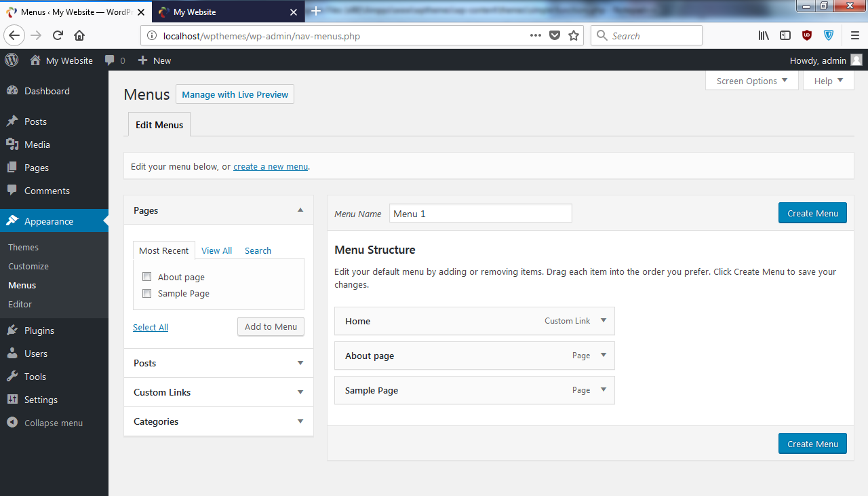Collapse the Pages panel arrow
Viewport: 868px width, 496px height.
coord(300,210)
